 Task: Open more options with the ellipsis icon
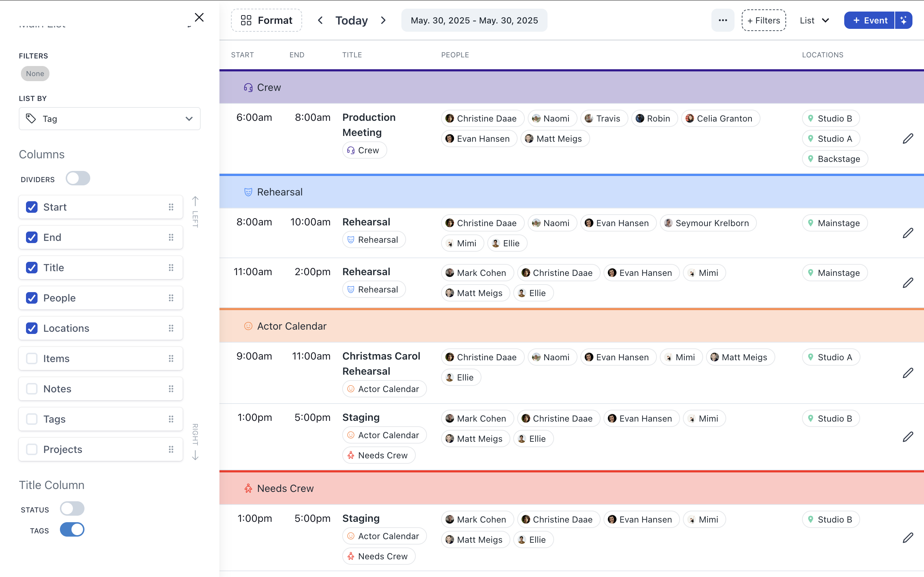pyautogui.click(x=723, y=20)
